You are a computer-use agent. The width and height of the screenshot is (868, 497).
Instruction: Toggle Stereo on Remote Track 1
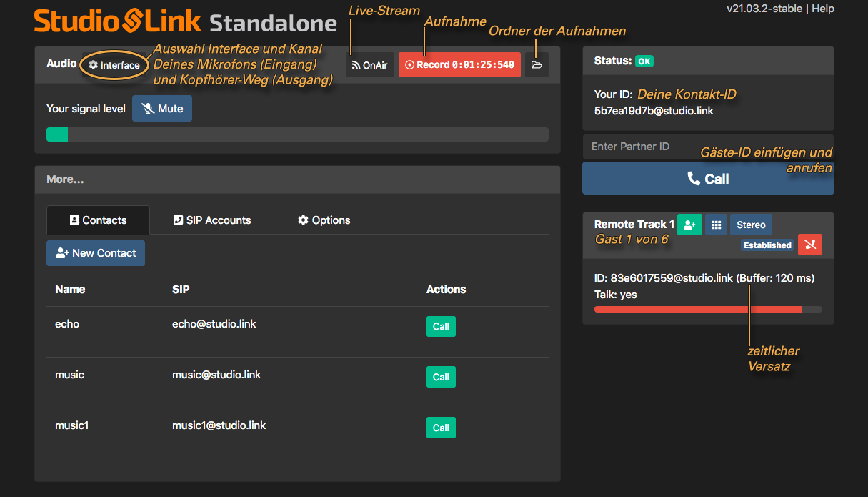point(751,225)
